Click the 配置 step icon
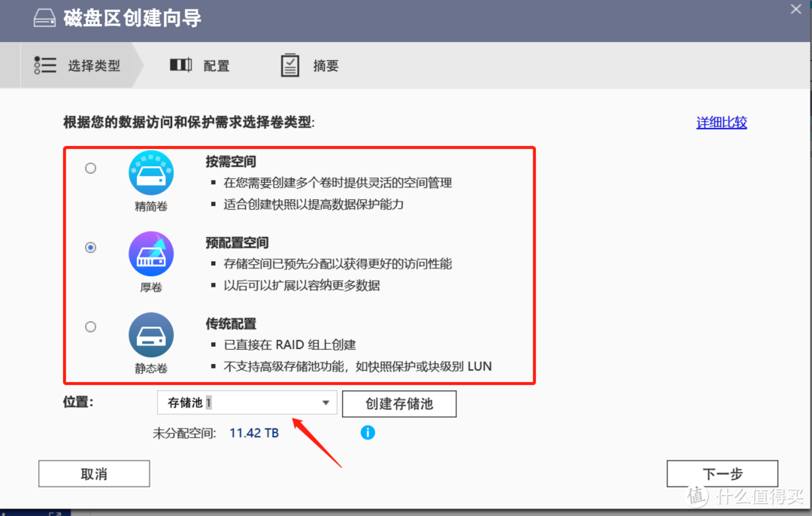The width and height of the screenshot is (812, 516). (180, 65)
